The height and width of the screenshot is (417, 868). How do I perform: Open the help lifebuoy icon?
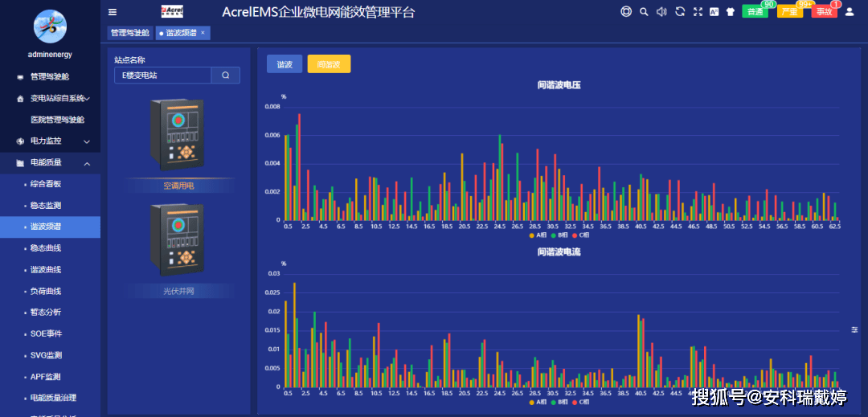tap(626, 11)
